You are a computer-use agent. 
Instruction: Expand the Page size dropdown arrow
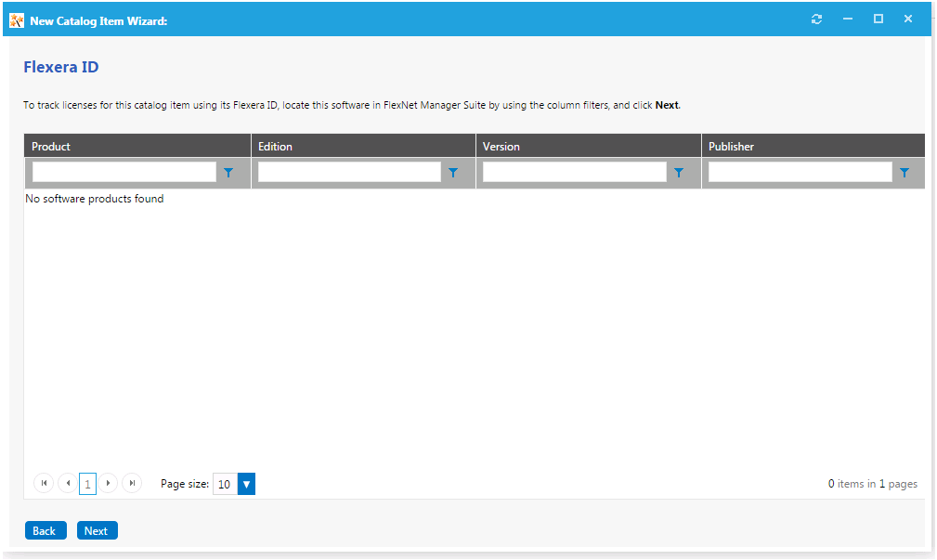[246, 484]
